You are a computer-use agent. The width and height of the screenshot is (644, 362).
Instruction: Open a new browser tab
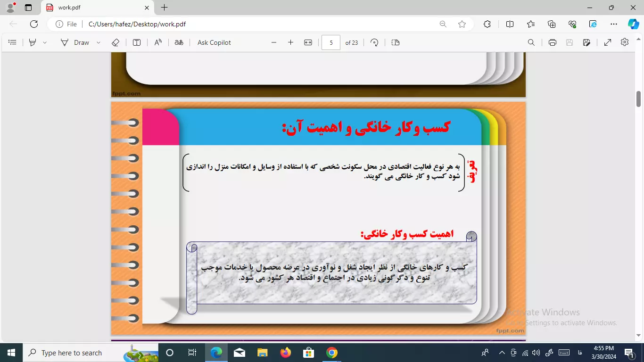(164, 8)
